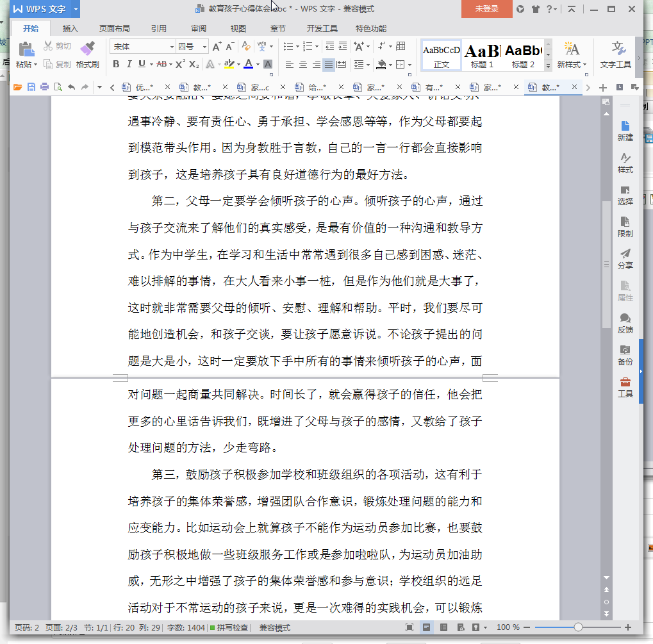Switch to the 审阅 ribbon tab

[199, 28]
